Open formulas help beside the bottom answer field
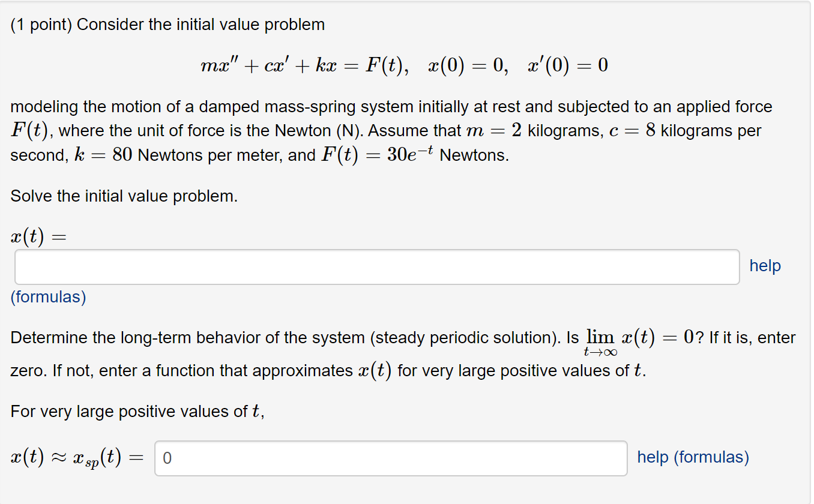The image size is (814, 504). coord(693,457)
